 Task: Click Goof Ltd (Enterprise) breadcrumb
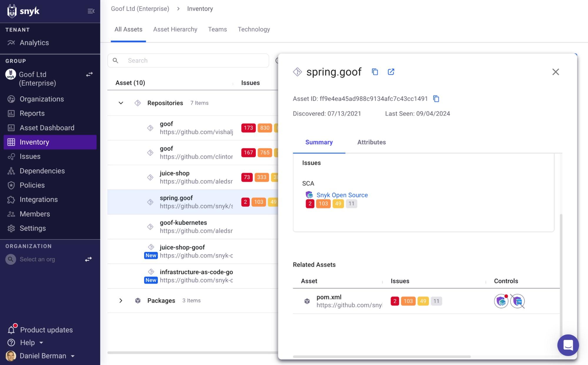click(140, 9)
